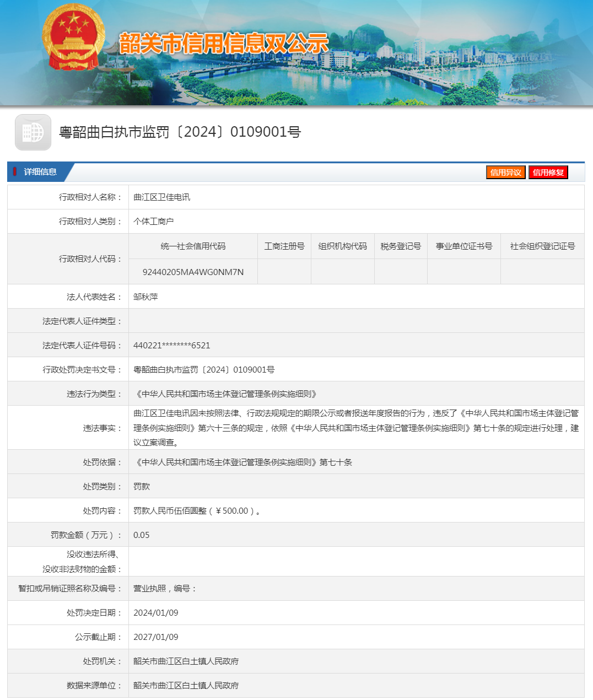Click the page title 粤韶曲白执市监罚〔2024〕0109001号
593x700 pixels.
coord(180,132)
